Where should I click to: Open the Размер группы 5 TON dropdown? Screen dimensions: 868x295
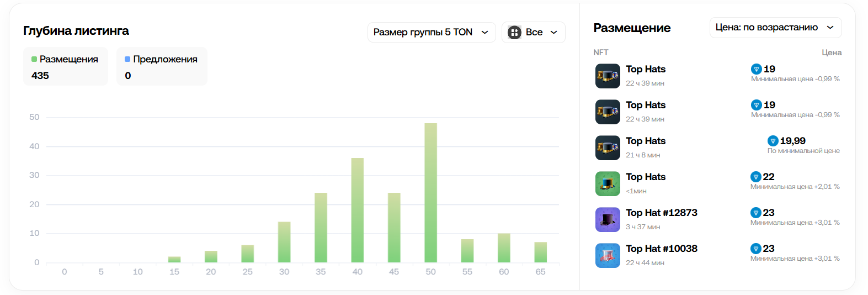coord(431,33)
